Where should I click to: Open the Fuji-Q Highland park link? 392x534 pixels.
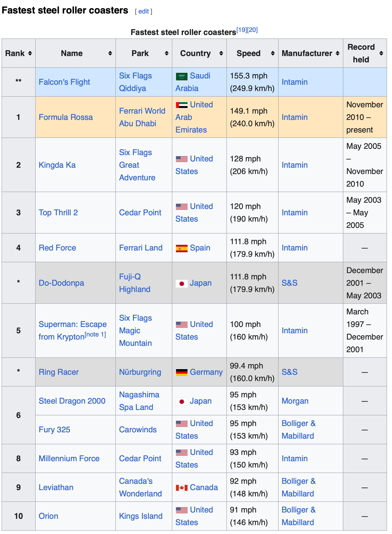pos(135,283)
